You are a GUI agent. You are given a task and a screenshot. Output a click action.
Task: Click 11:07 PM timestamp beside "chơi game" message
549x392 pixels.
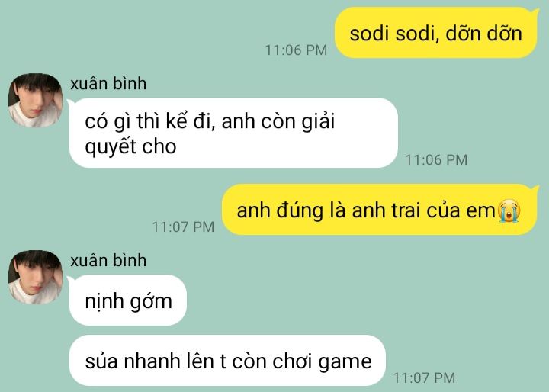coord(424,378)
